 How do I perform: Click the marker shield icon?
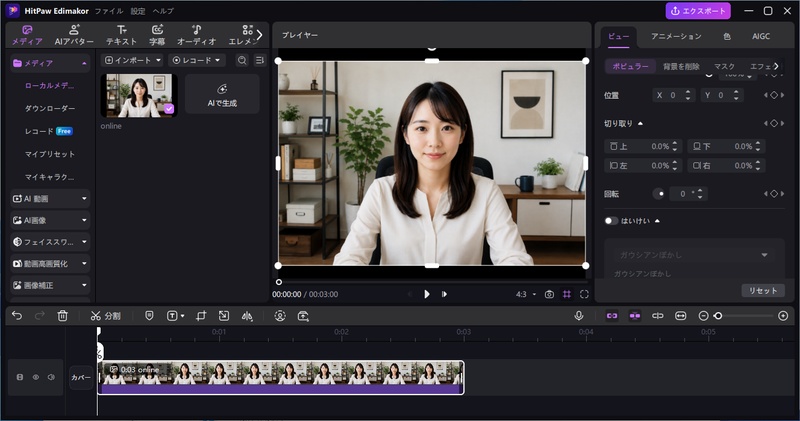[149, 316]
